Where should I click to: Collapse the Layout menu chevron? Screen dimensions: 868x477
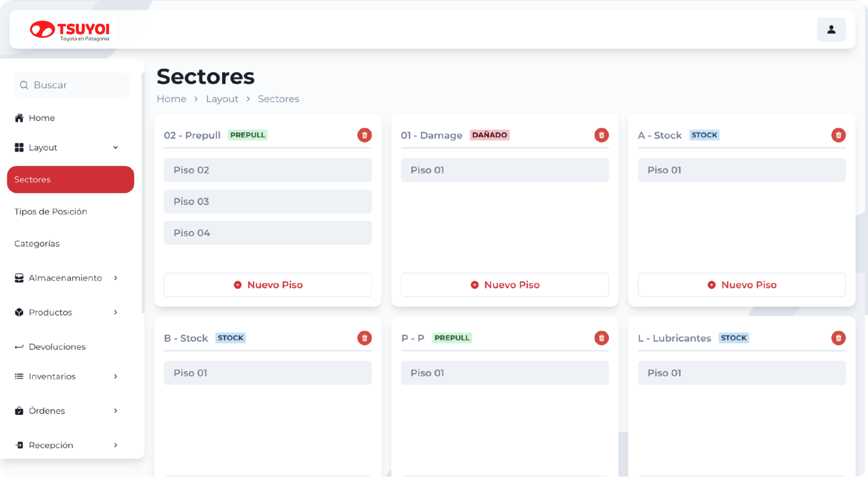point(115,148)
